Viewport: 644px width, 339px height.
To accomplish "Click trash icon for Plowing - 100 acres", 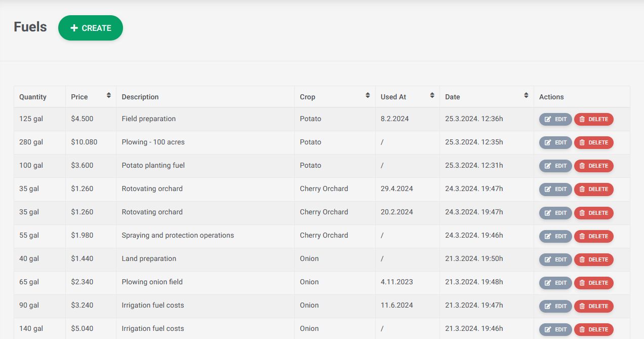I will click(x=582, y=142).
